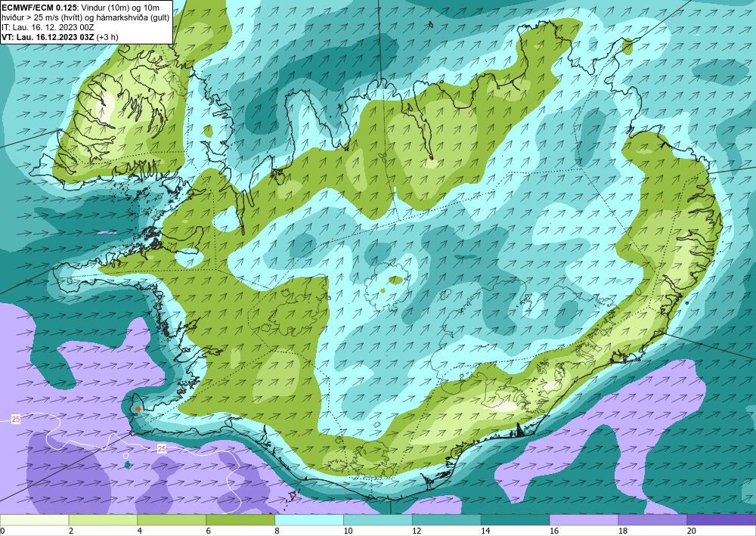Click the "0" label on the color scale
This screenshot has width=756, height=536.
pyautogui.click(x=2, y=531)
